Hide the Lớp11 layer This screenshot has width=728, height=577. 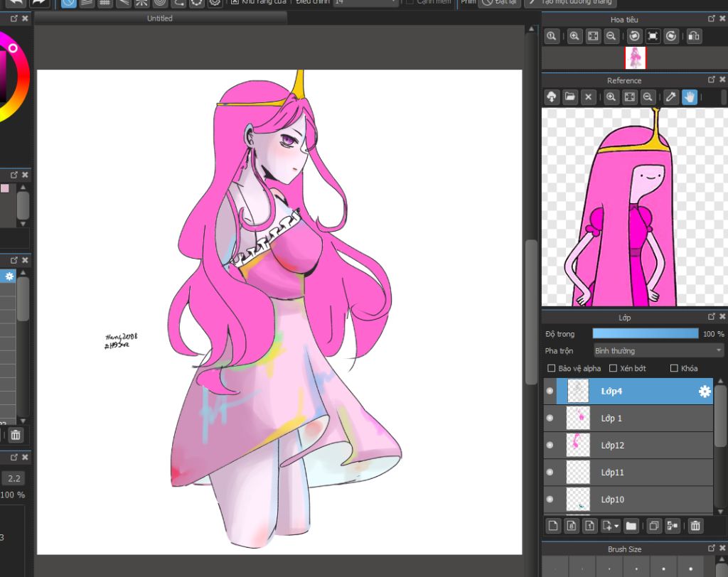tap(550, 472)
